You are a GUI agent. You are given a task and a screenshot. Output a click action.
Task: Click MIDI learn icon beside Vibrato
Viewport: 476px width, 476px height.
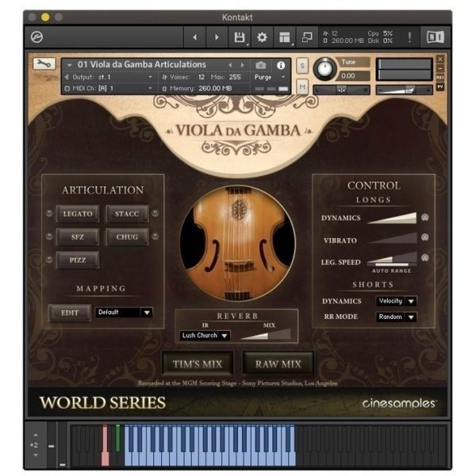[x=425, y=237]
